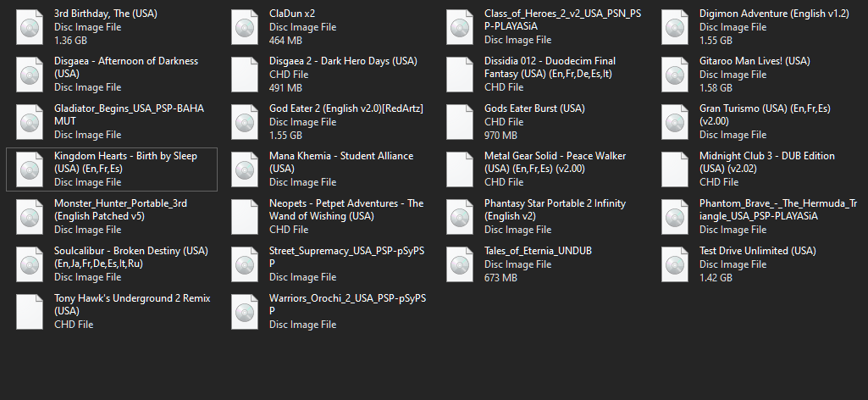Select the 3rd Birthday, The (USA) disc icon

coord(30,27)
